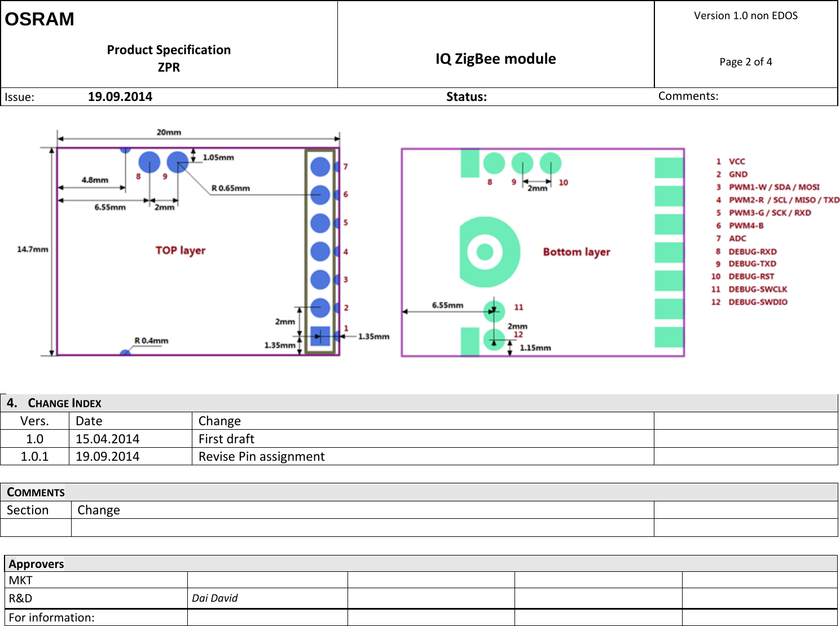Click the 'DEBUG-RST' legend entry
840x626 pixels.
pyautogui.click(x=751, y=276)
